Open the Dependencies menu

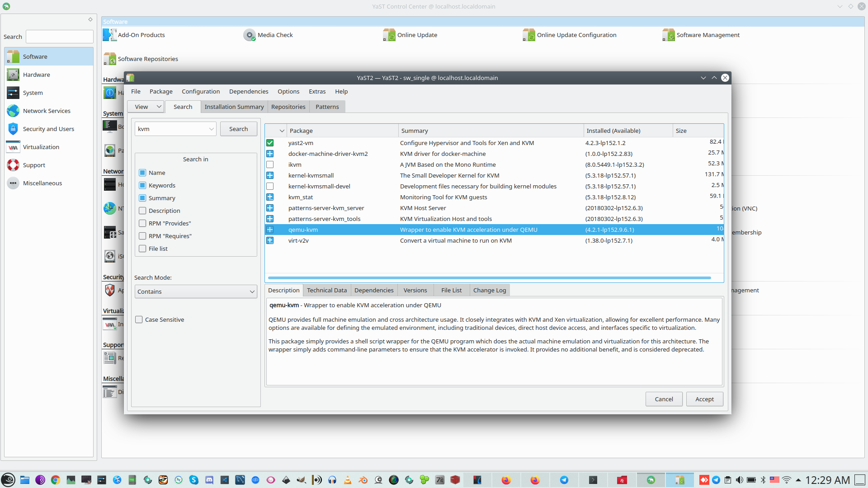[x=248, y=91]
